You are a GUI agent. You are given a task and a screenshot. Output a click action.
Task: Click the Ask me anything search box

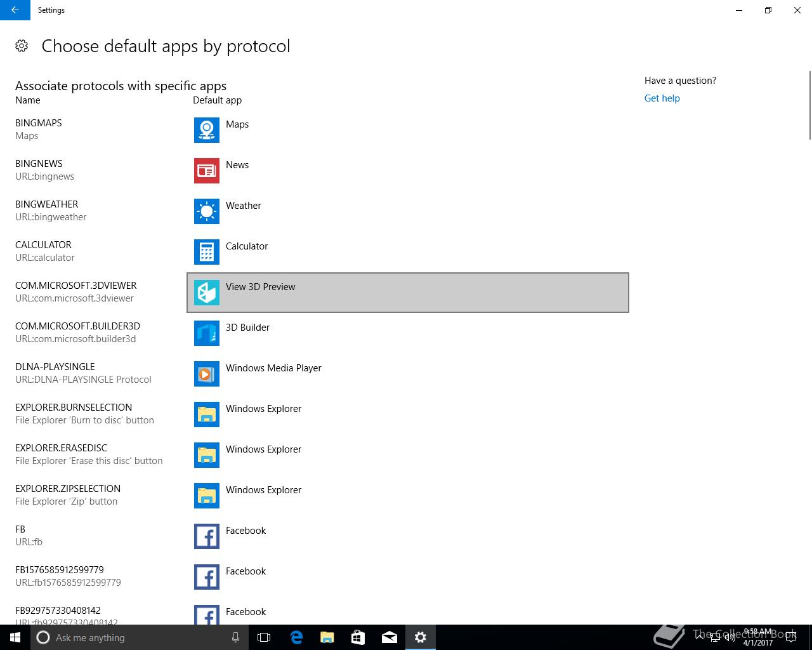point(140,637)
